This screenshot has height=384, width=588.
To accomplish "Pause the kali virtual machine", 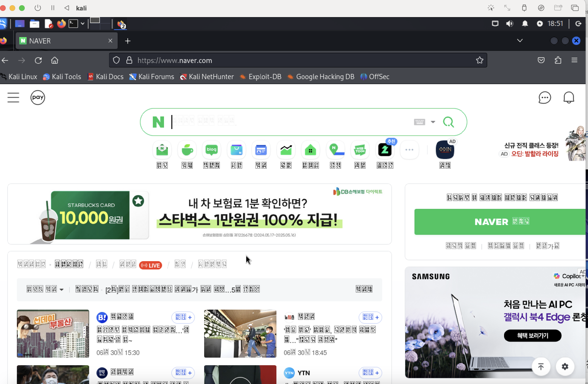I will 53,8.
